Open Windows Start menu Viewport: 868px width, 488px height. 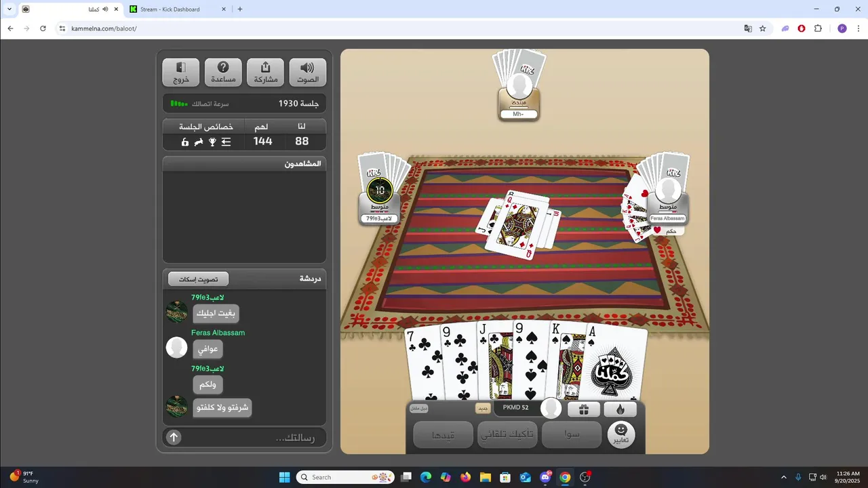[285, 477]
